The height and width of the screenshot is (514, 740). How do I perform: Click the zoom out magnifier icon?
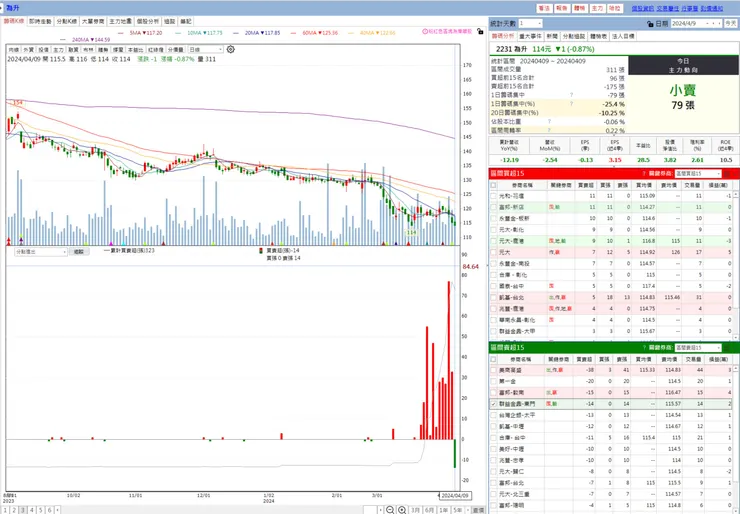[390, 510]
